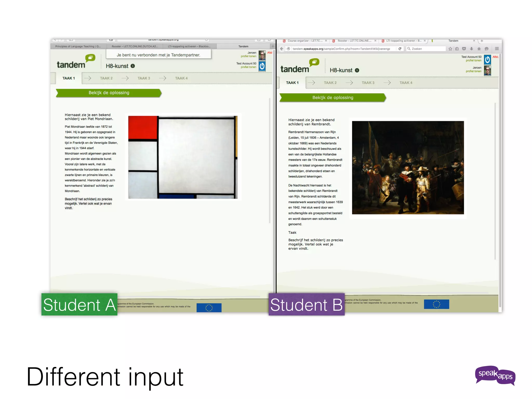Add a new tab in Student A's Safari window
This screenshot has height=399, width=532.
(273, 46)
